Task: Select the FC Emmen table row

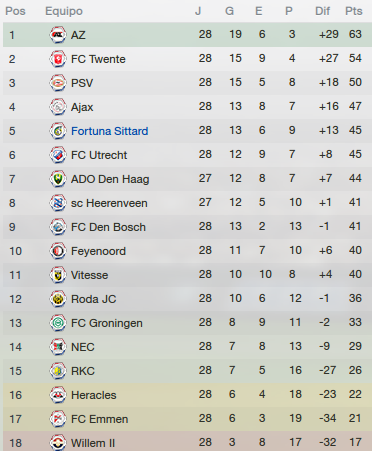Action: click(187, 419)
